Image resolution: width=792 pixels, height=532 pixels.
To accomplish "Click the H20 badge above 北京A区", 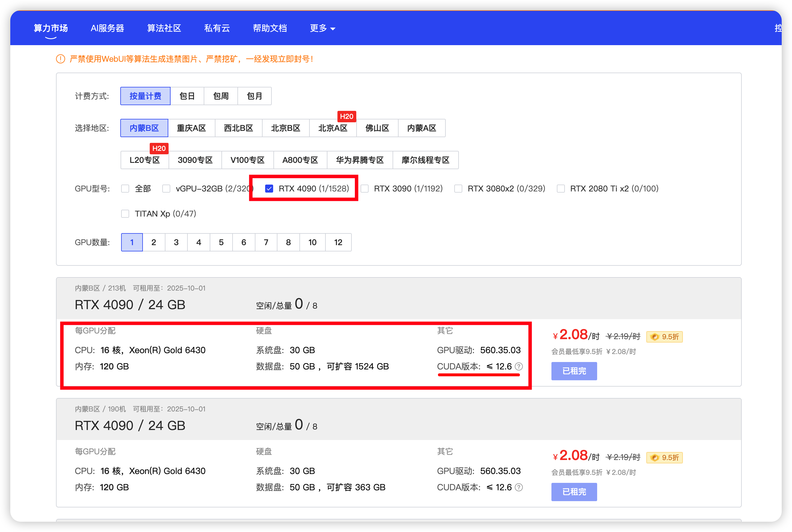I will coord(346,116).
